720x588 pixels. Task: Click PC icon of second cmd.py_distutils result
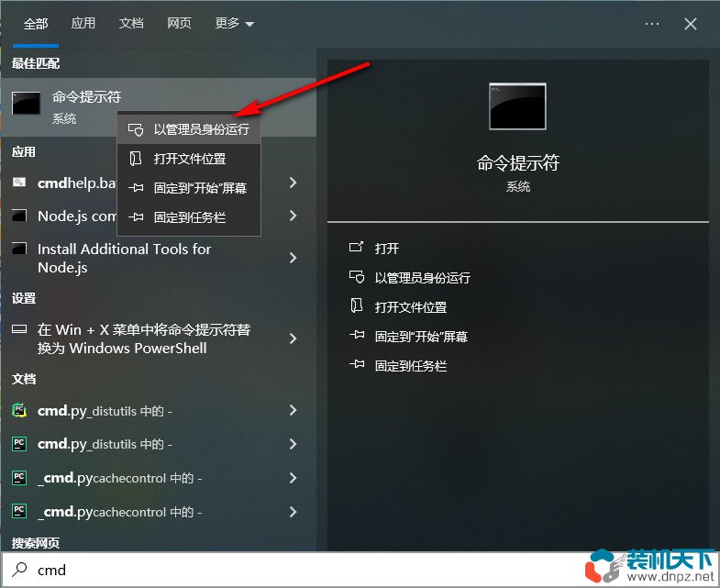[19, 444]
